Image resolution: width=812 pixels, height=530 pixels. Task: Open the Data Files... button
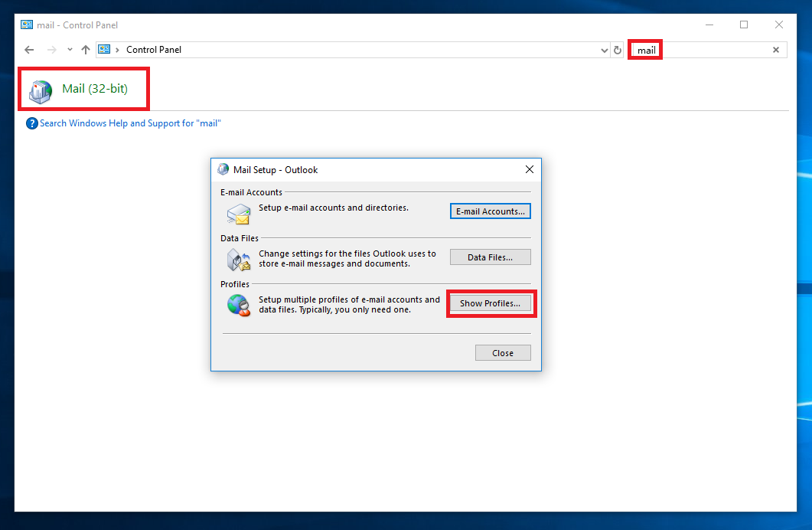pyautogui.click(x=491, y=257)
